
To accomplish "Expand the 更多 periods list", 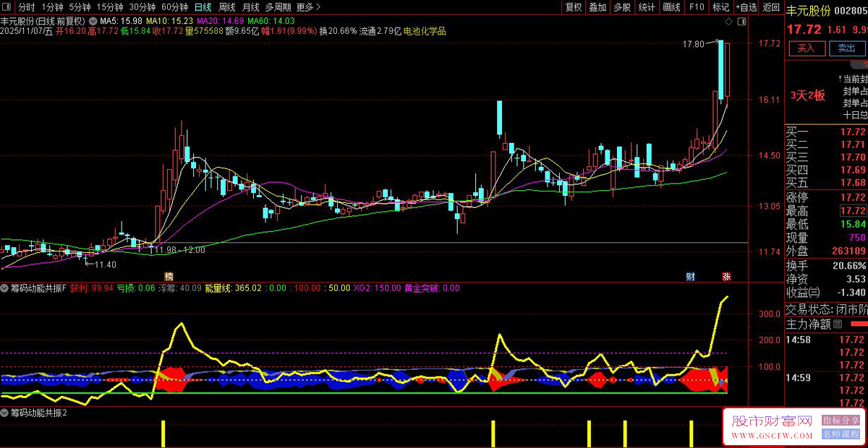I will pyautogui.click(x=308, y=7).
